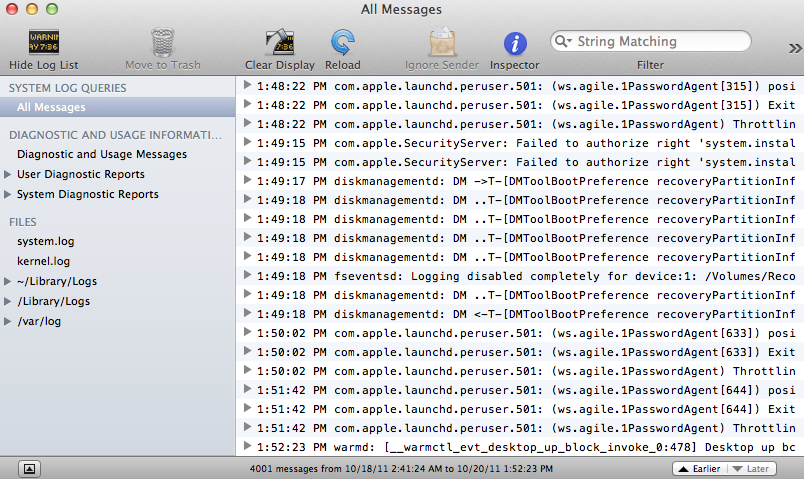Click the Earlier button

[x=699, y=469]
